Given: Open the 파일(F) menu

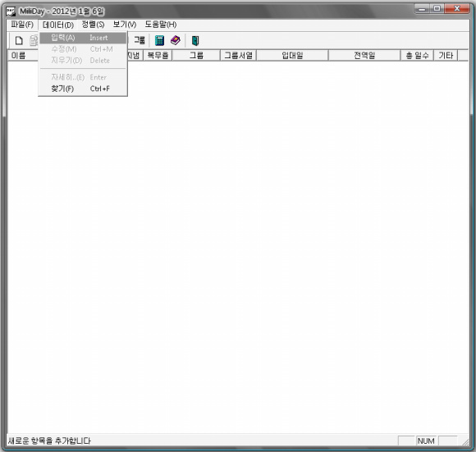Looking at the screenshot, I should [x=22, y=25].
